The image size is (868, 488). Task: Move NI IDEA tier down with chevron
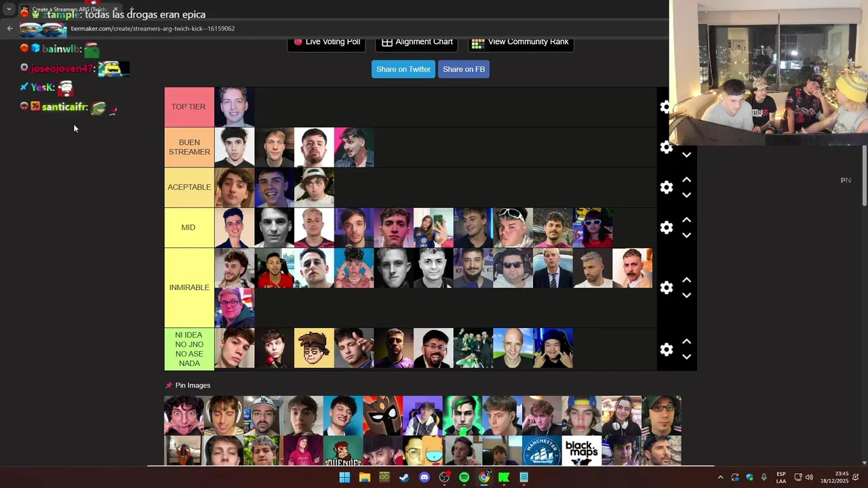686,357
